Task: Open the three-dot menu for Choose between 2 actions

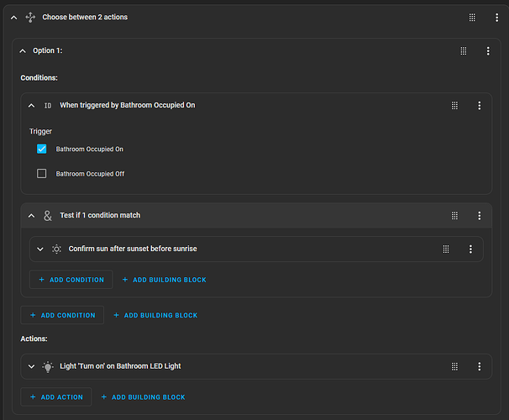Action: tap(496, 17)
